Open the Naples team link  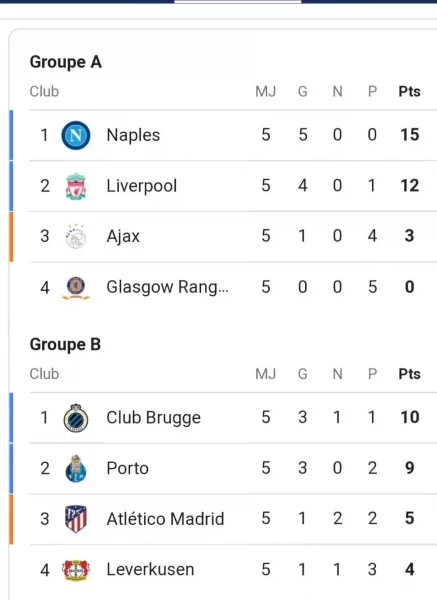(133, 135)
